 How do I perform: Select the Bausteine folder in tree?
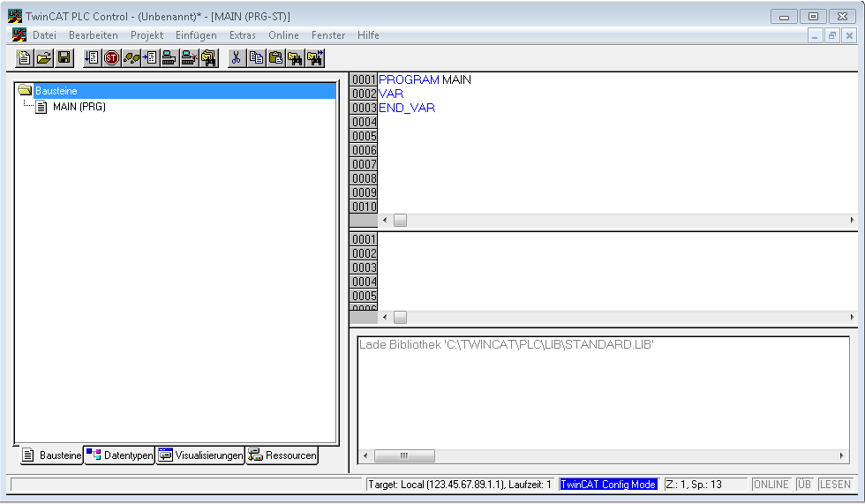point(56,91)
